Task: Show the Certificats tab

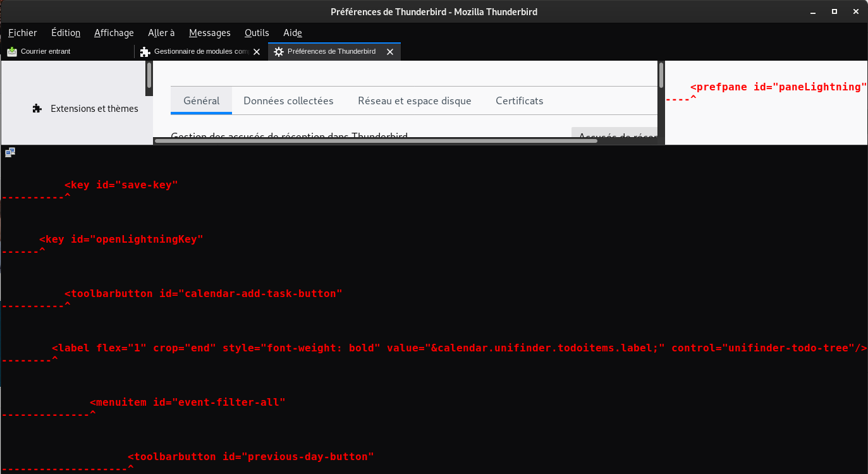Action: click(520, 100)
